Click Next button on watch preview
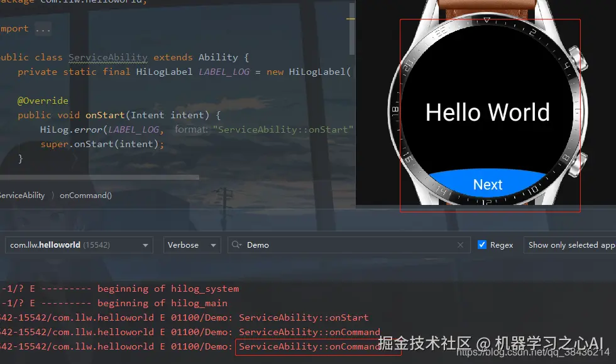616x364 pixels. tap(488, 184)
